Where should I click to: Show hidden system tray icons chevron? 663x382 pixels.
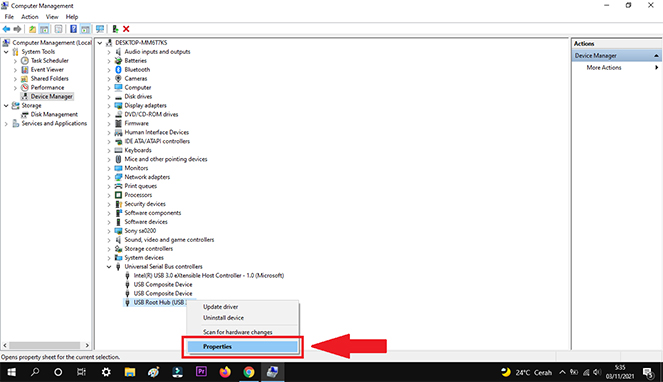tap(562, 372)
